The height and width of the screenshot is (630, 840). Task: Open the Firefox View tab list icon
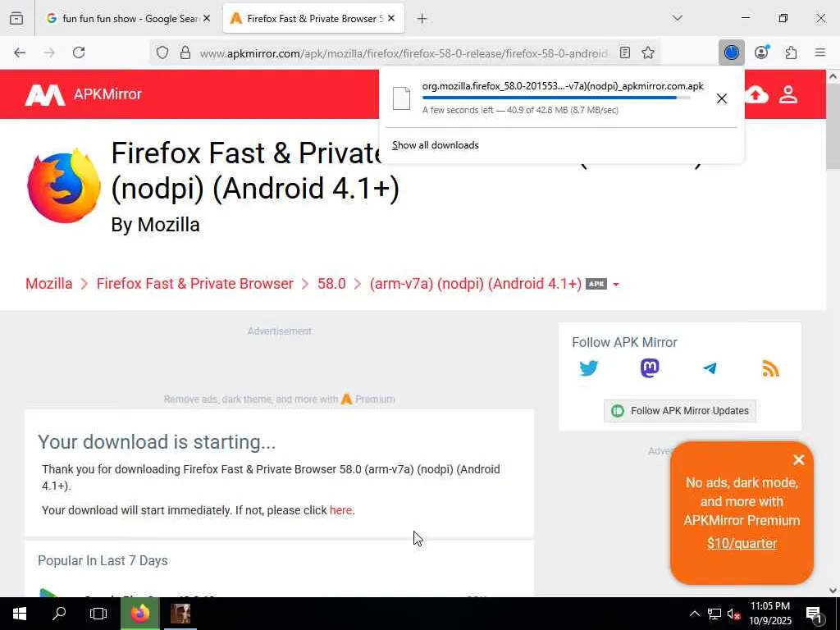[16, 18]
